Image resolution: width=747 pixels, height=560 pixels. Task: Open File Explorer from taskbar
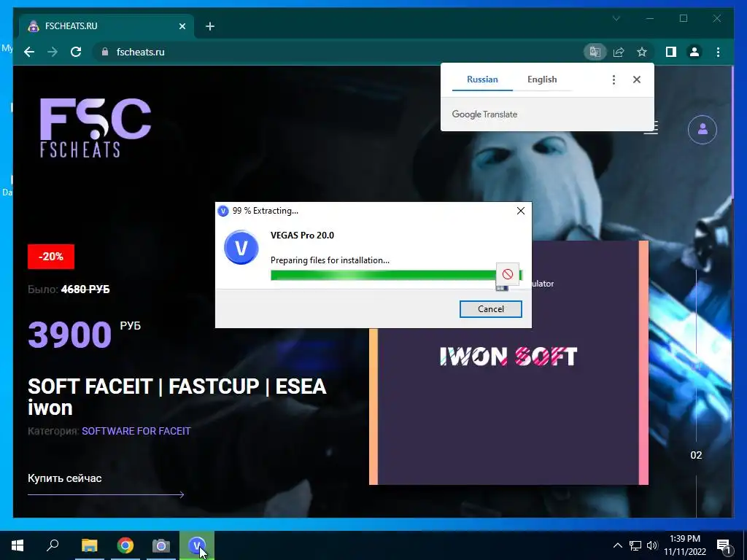[89, 545]
